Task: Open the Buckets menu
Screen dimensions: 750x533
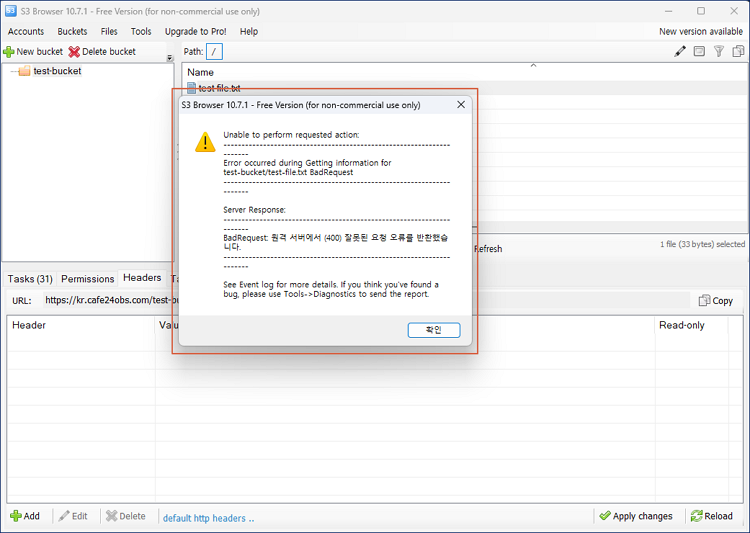Action: pyautogui.click(x=72, y=32)
